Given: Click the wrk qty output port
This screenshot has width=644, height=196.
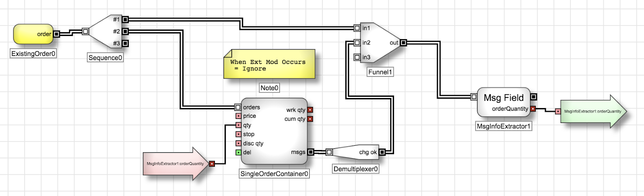Looking at the screenshot, I should pyautogui.click(x=310, y=110).
